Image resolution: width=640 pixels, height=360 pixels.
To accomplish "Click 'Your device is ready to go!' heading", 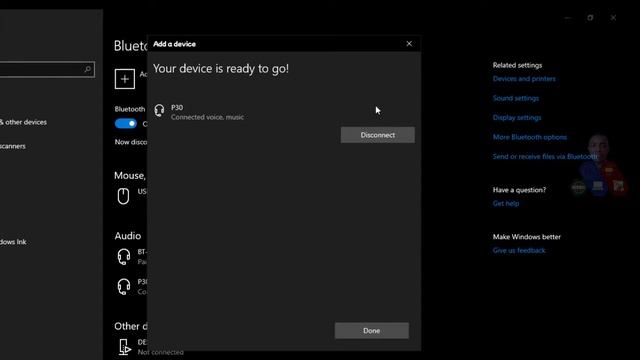I will pyautogui.click(x=221, y=69).
